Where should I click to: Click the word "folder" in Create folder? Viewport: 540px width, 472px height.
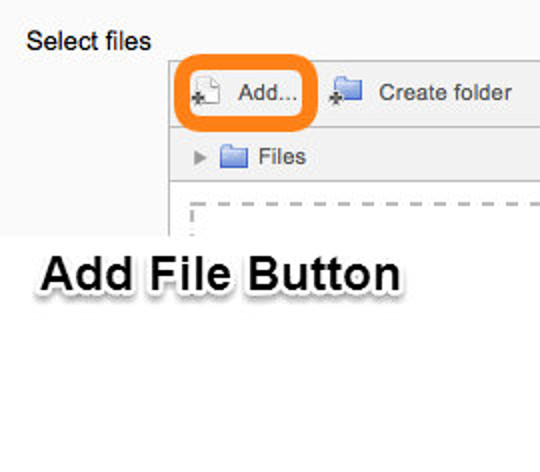click(482, 92)
